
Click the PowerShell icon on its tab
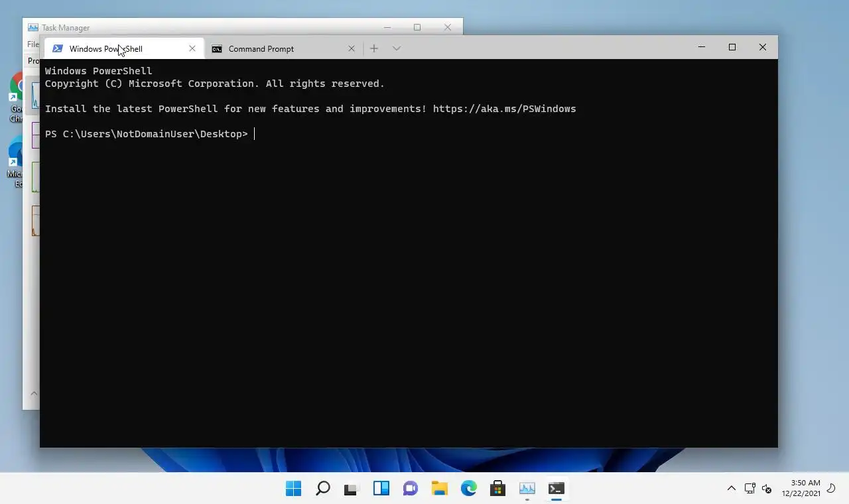pos(58,48)
